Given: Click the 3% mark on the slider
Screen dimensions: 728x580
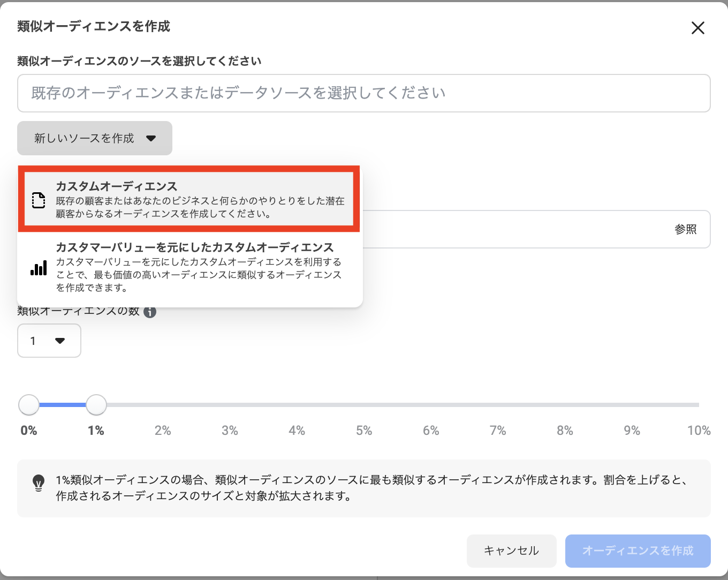Looking at the screenshot, I should click(230, 431).
